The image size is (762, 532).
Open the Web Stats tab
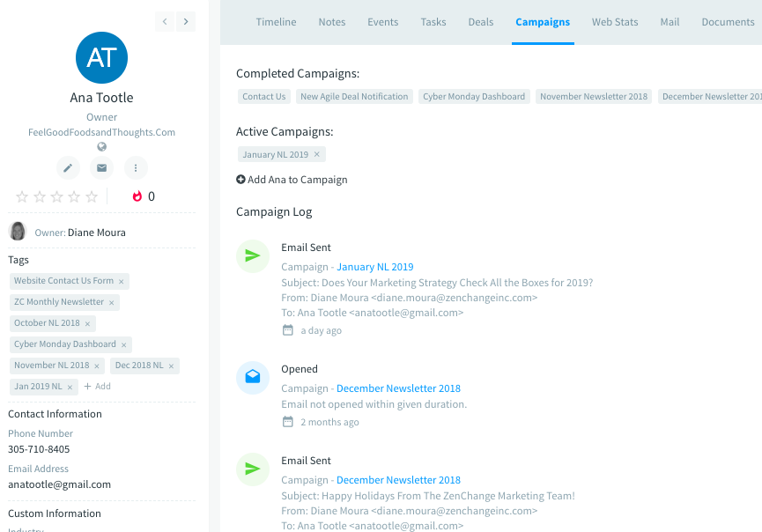[615, 22]
